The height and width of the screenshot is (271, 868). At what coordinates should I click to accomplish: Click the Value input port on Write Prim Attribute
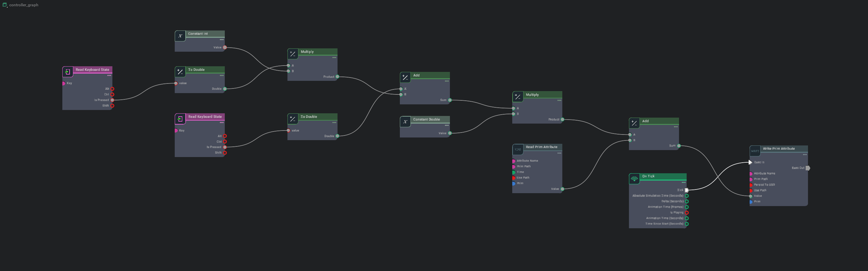coord(751,196)
